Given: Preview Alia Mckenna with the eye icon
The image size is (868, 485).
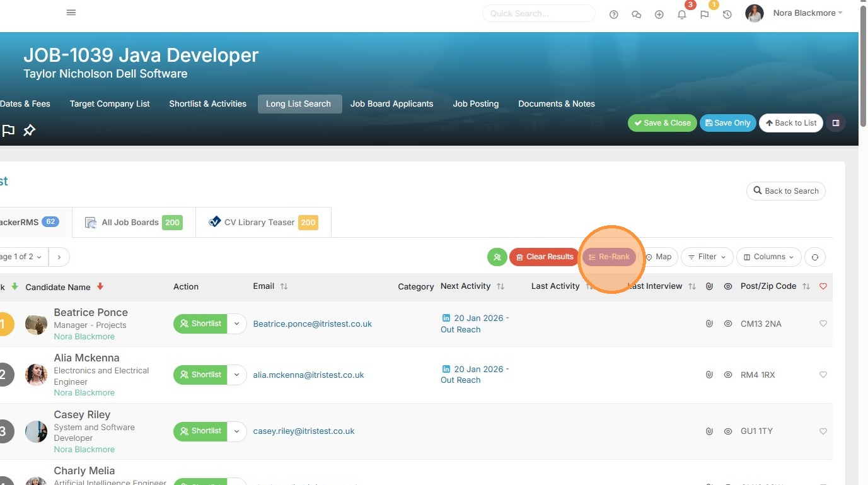Looking at the screenshot, I should [728, 375].
